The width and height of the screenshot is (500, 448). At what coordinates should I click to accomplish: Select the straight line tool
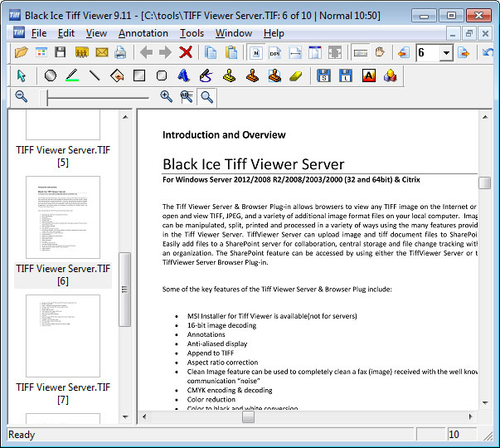click(95, 75)
